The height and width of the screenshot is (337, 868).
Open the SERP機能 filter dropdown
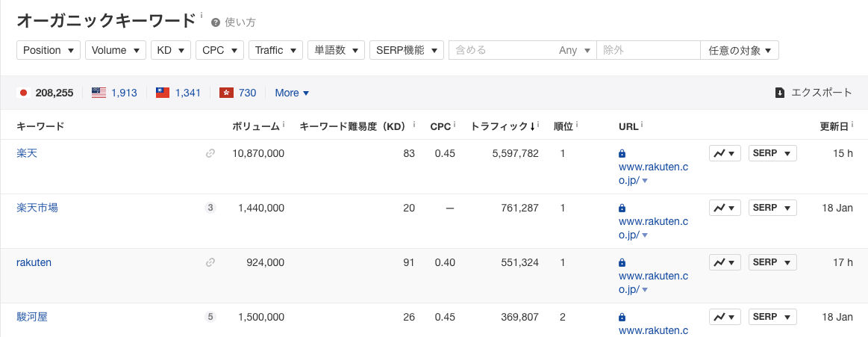(x=407, y=50)
